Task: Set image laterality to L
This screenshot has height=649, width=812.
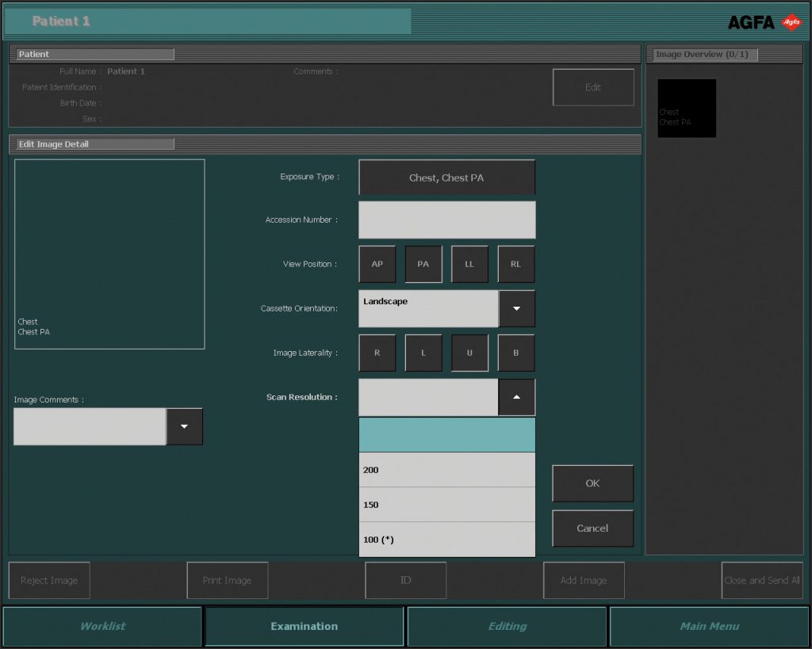Action: 423,353
